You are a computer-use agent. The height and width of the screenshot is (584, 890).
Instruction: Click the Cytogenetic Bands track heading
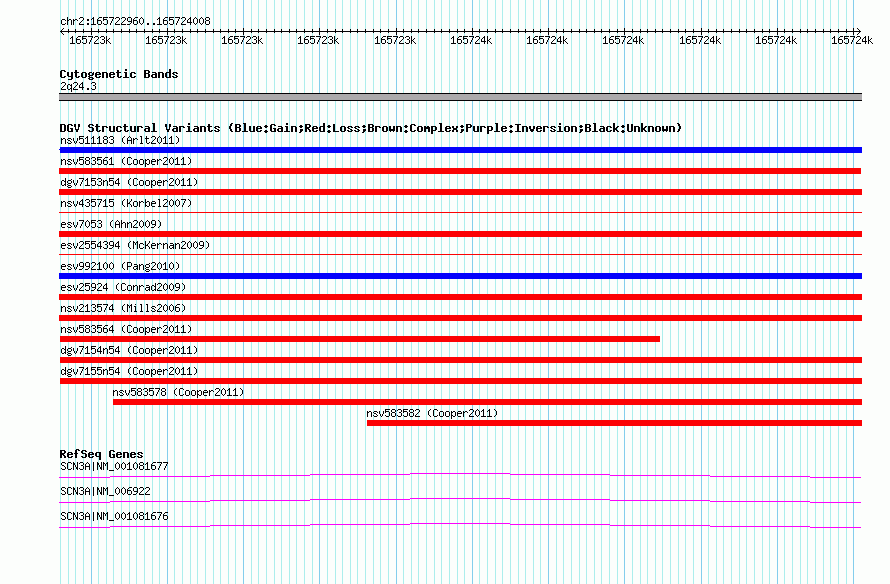[x=119, y=74]
